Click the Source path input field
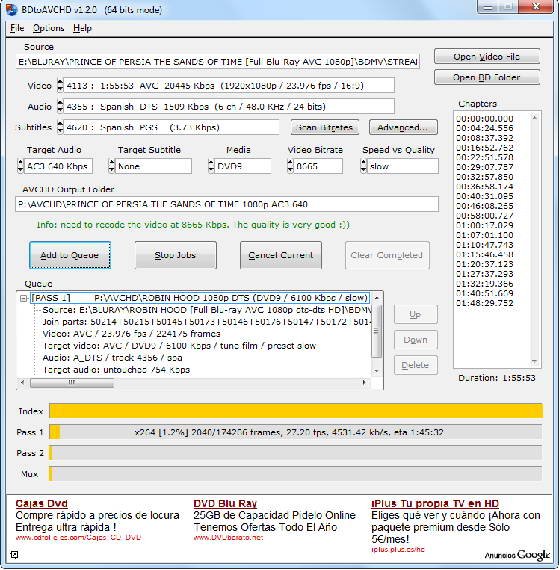Image resolution: width=560 pixels, height=570 pixels. coord(217,62)
